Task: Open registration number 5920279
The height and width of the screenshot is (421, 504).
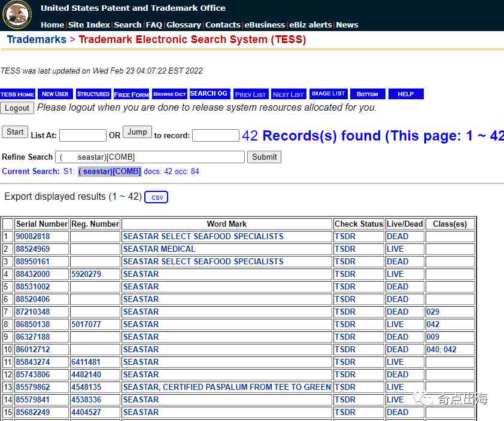Action: pyautogui.click(x=86, y=274)
